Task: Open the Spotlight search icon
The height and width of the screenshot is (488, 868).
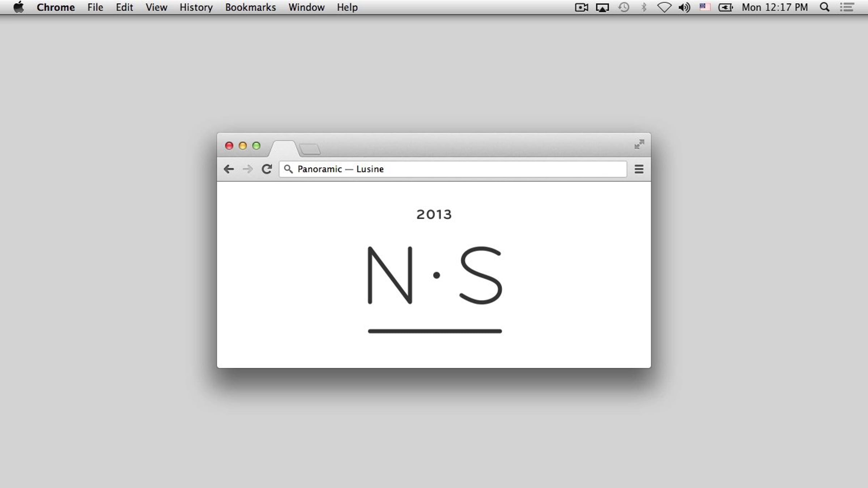Action: point(824,7)
